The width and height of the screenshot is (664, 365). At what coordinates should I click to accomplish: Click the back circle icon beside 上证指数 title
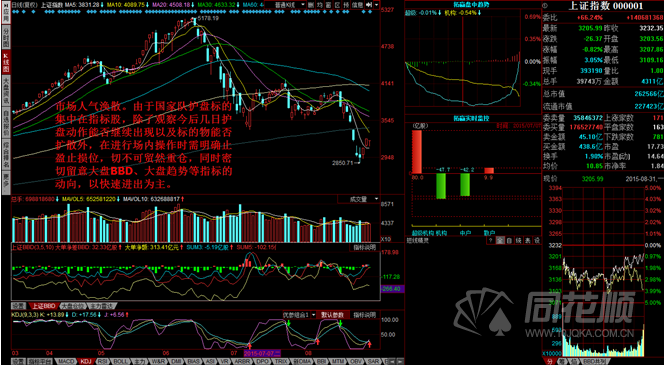[x=545, y=6]
